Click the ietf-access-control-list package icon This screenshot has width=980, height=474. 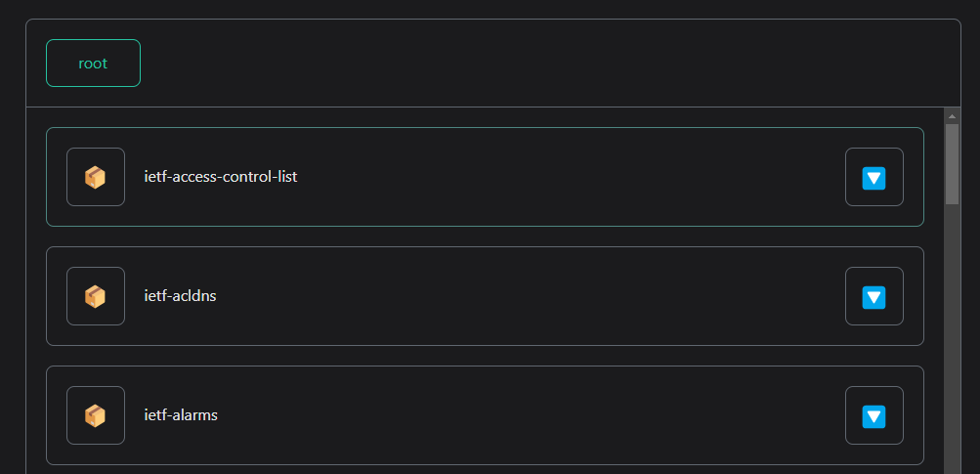pos(95,177)
